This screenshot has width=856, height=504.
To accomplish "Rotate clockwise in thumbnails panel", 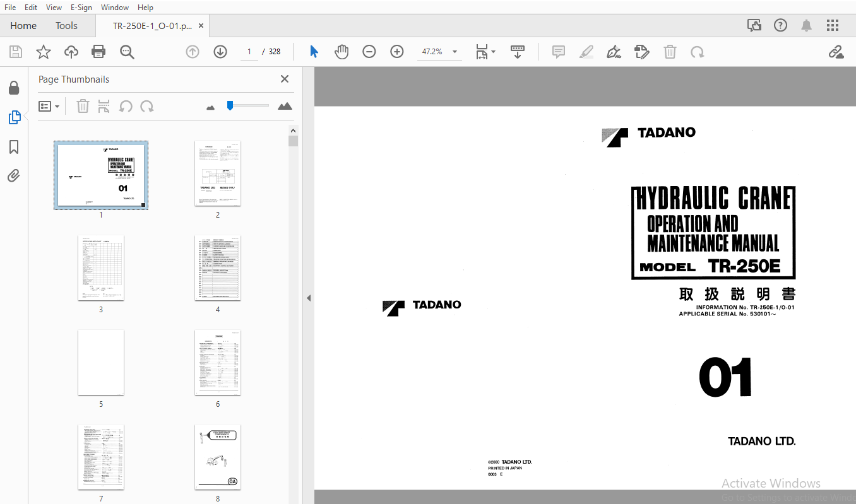I will pyautogui.click(x=147, y=106).
